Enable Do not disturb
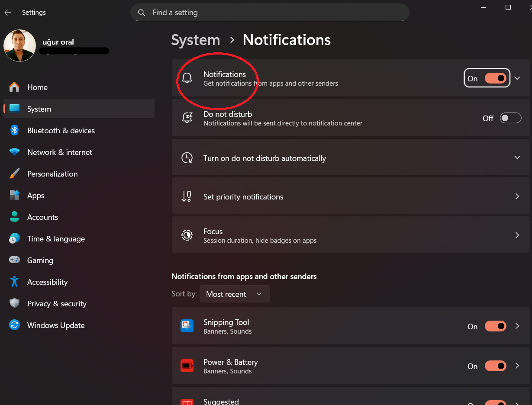 click(x=510, y=118)
